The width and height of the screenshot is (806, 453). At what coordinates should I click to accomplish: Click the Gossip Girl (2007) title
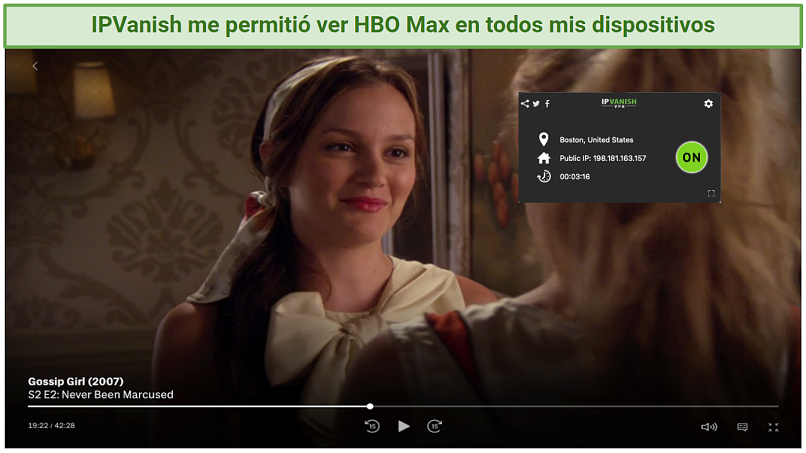[76, 382]
